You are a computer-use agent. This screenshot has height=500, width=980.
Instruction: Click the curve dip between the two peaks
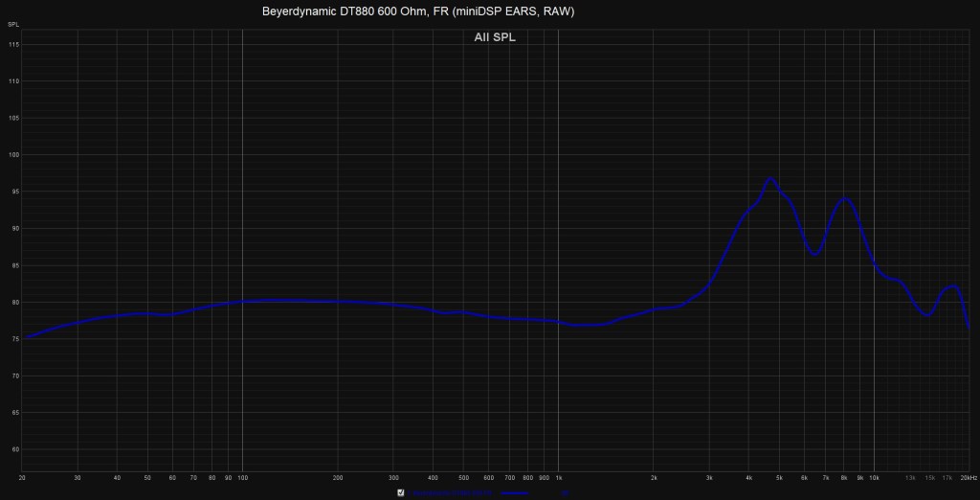pyautogui.click(x=814, y=255)
